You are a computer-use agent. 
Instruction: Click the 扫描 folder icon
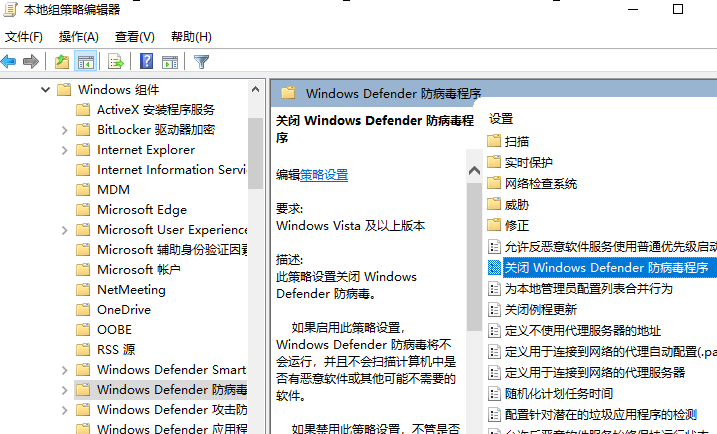[494, 141]
